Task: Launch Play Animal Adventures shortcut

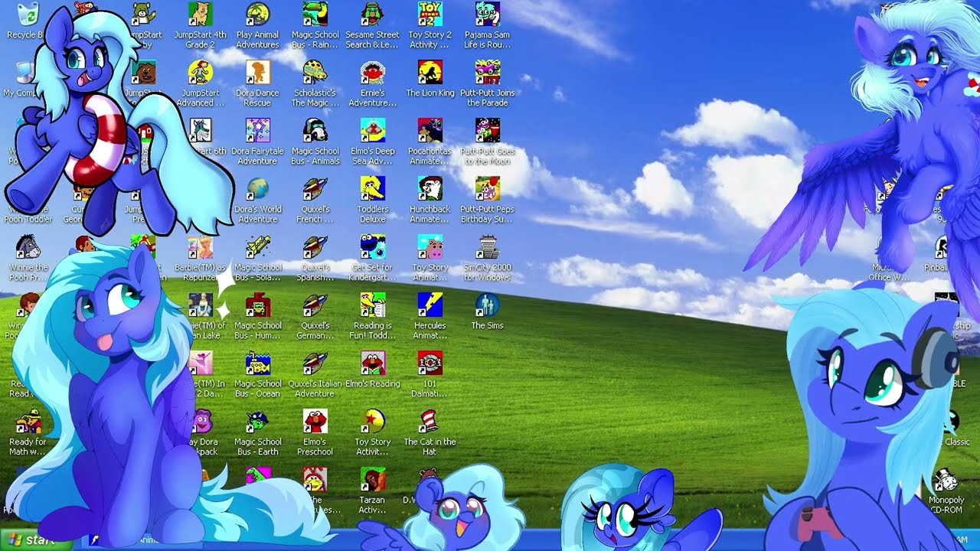Action: 257,25
